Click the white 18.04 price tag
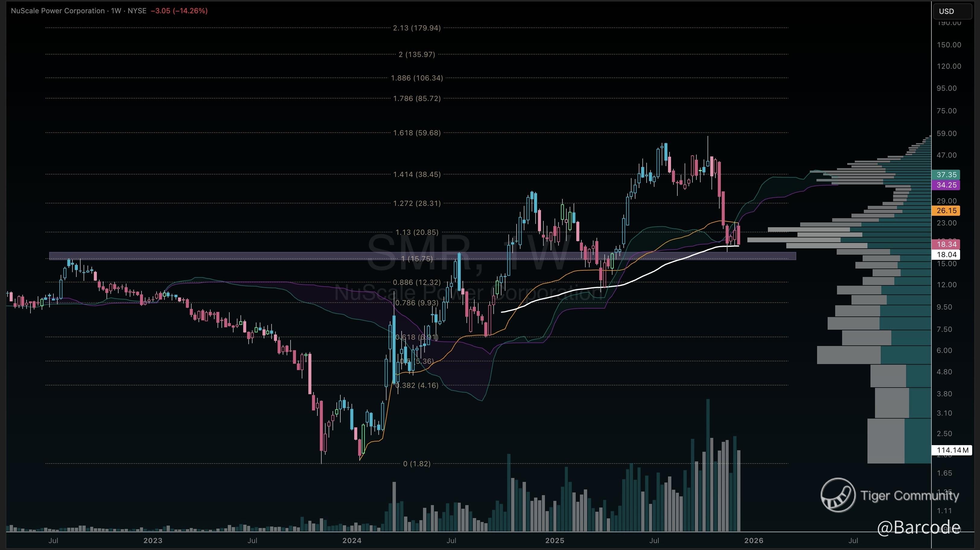Viewport: 980px width, 550px height. pyautogui.click(x=946, y=255)
